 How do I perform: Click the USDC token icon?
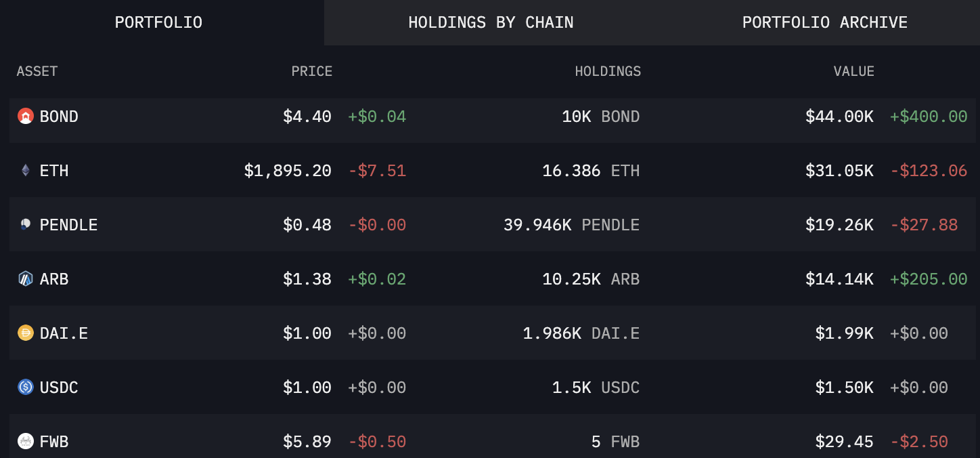click(25, 387)
